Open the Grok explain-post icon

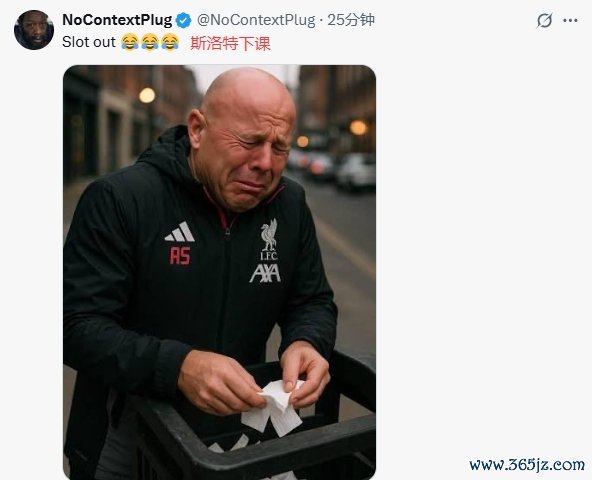pyautogui.click(x=544, y=20)
